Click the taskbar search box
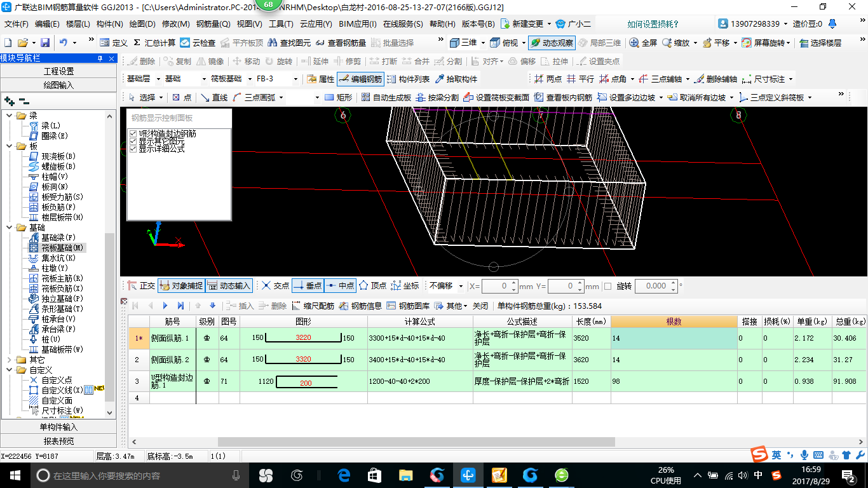868x488 pixels. click(x=140, y=475)
